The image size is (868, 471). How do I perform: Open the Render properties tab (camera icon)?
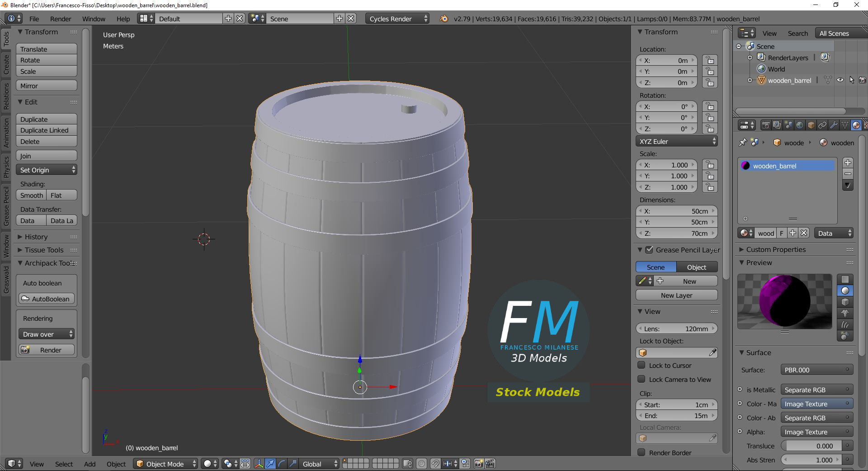[x=766, y=125]
